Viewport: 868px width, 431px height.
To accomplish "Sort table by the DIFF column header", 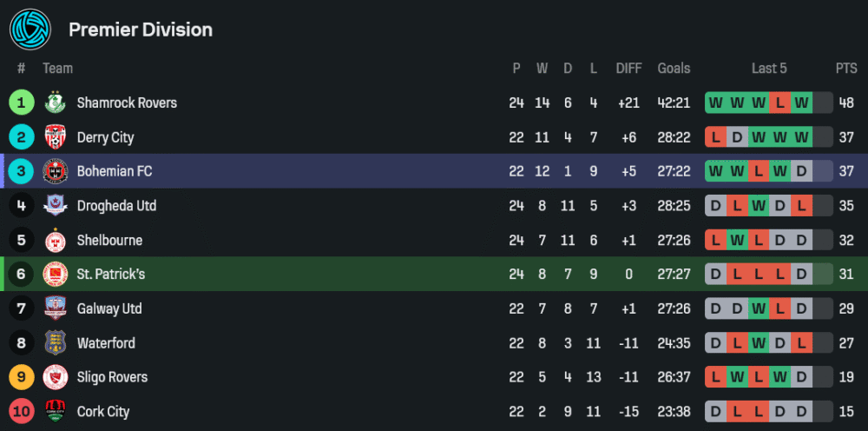I will point(628,68).
